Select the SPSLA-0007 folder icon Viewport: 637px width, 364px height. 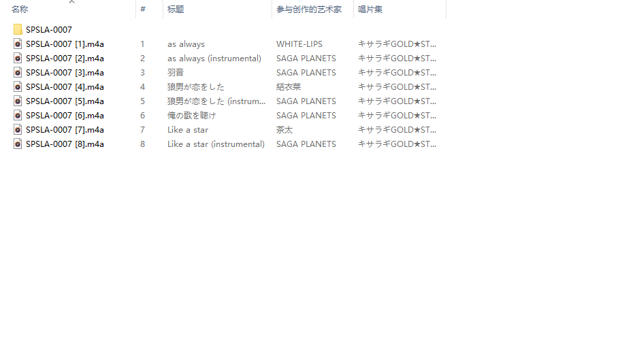click(x=18, y=29)
